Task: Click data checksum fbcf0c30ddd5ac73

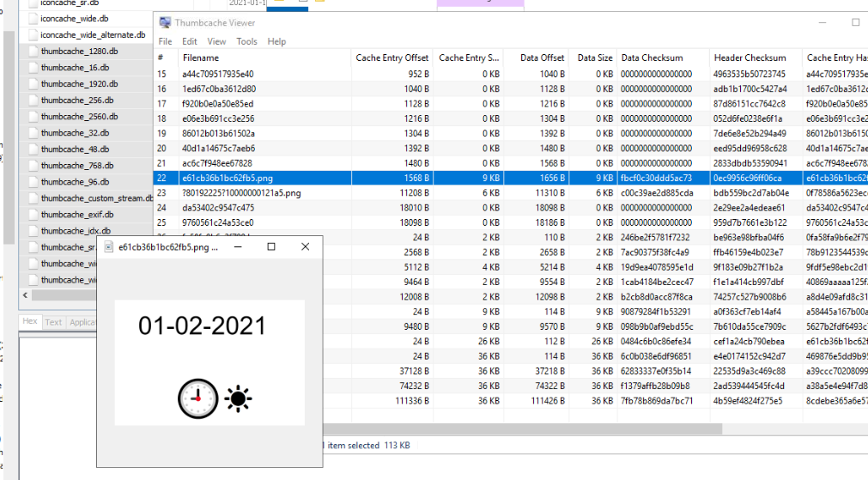Action: [x=656, y=178]
